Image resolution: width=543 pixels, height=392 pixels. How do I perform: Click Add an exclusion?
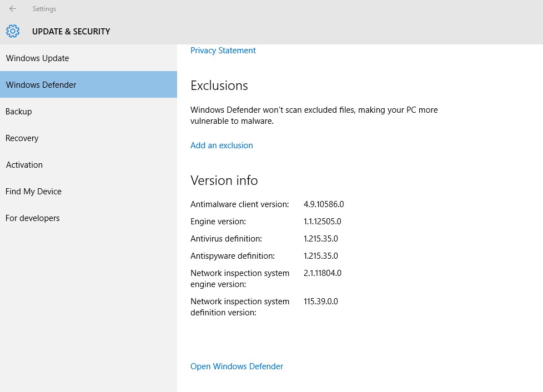coord(222,145)
